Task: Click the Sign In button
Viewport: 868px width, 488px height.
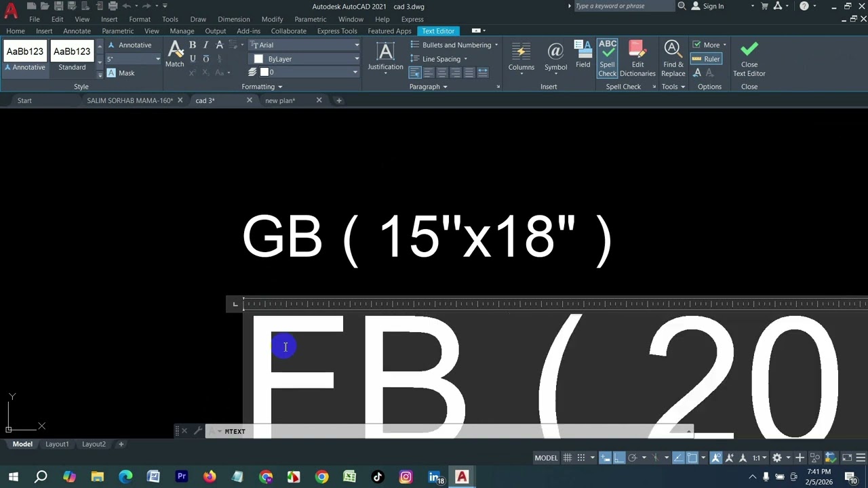Action: pyautogui.click(x=708, y=6)
